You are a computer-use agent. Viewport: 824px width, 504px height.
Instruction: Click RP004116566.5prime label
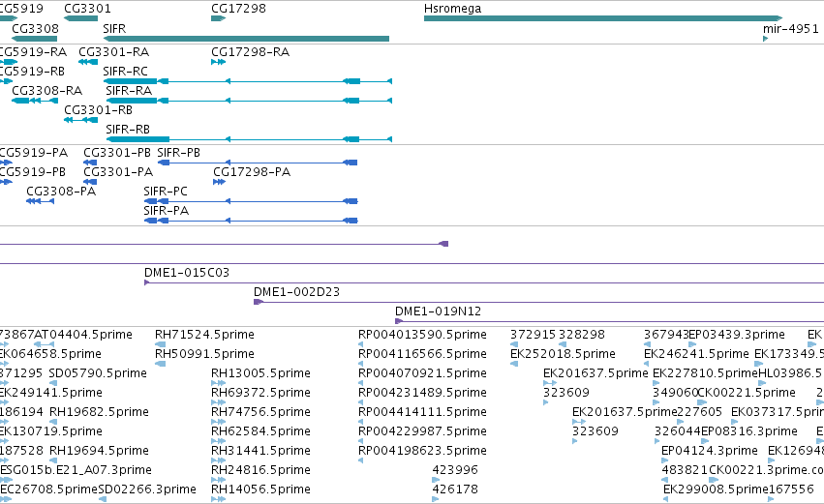[x=422, y=354]
